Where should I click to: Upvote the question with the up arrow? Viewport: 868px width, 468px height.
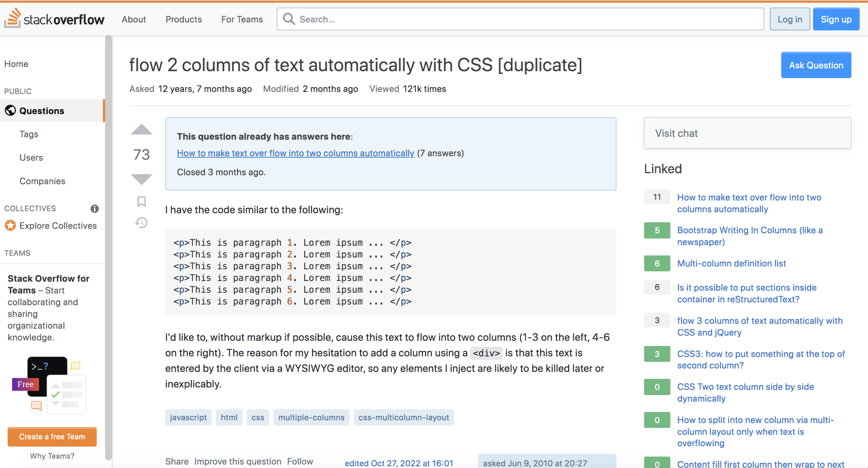coord(141,129)
